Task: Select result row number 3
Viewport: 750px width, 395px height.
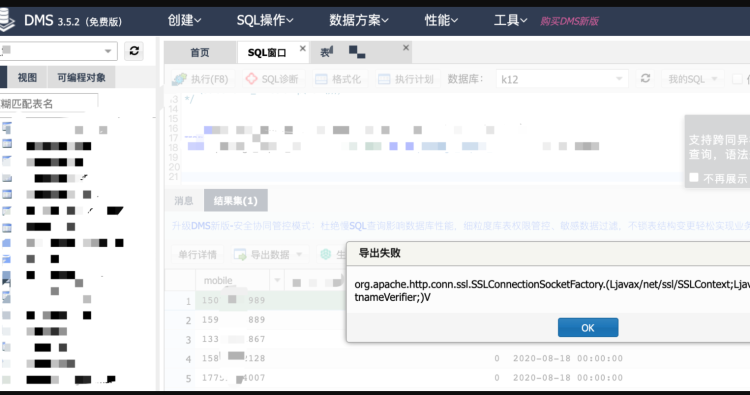Action: pyautogui.click(x=188, y=340)
